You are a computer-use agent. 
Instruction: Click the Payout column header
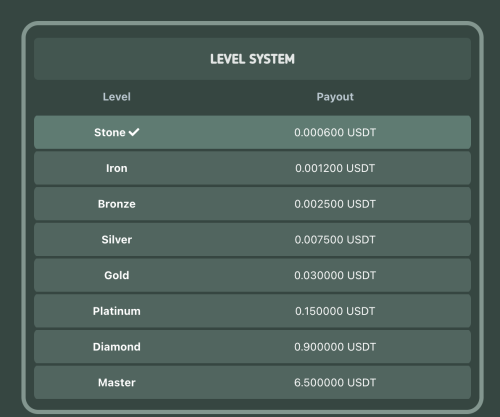(x=335, y=97)
